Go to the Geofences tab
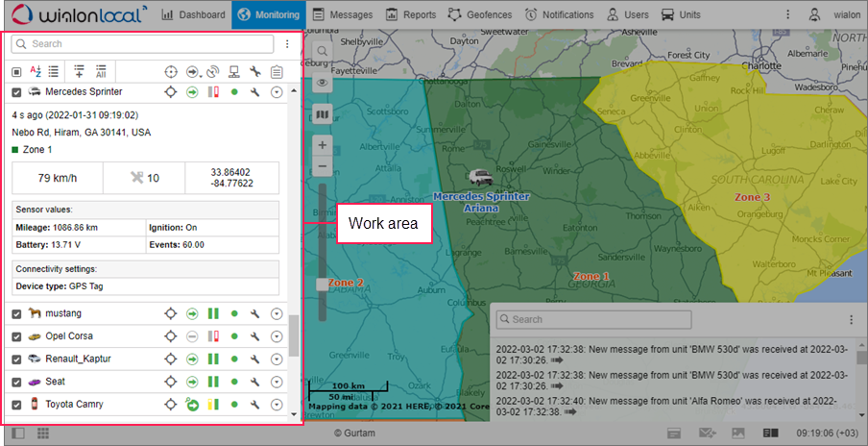 coord(479,15)
